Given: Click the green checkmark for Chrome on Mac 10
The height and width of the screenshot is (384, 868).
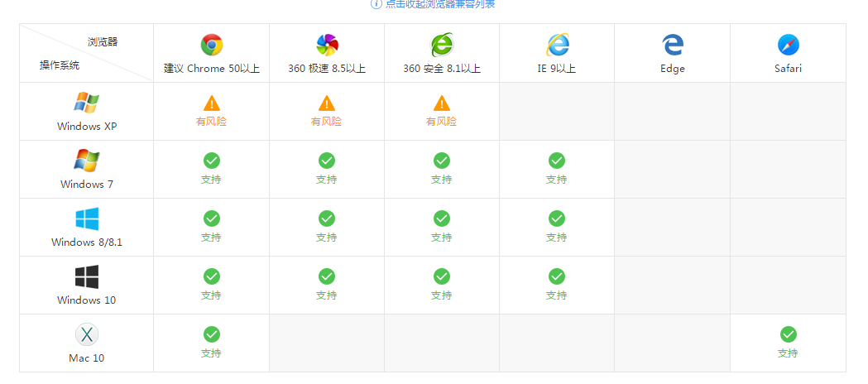Looking at the screenshot, I should 212,334.
